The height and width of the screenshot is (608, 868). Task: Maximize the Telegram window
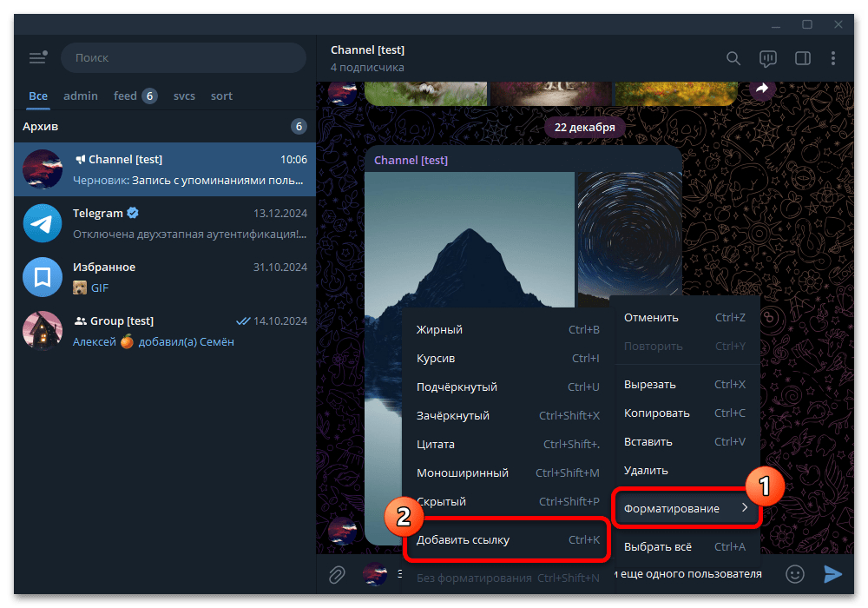click(x=807, y=25)
